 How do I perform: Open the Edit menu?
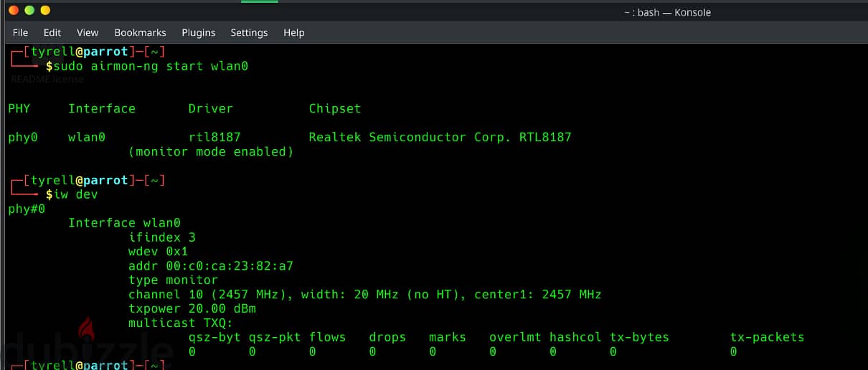tap(52, 32)
